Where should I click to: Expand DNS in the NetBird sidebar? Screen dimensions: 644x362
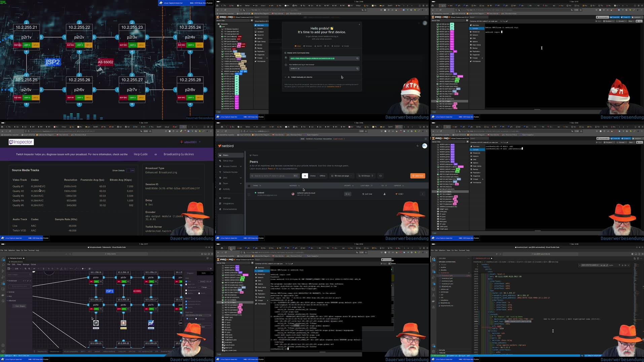[230, 178]
